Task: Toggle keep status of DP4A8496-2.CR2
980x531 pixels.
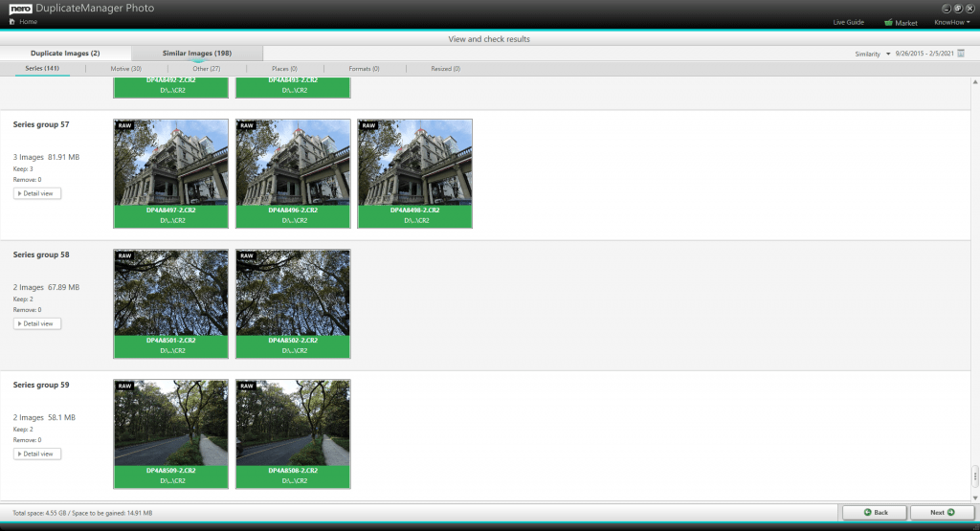Action: (293, 215)
